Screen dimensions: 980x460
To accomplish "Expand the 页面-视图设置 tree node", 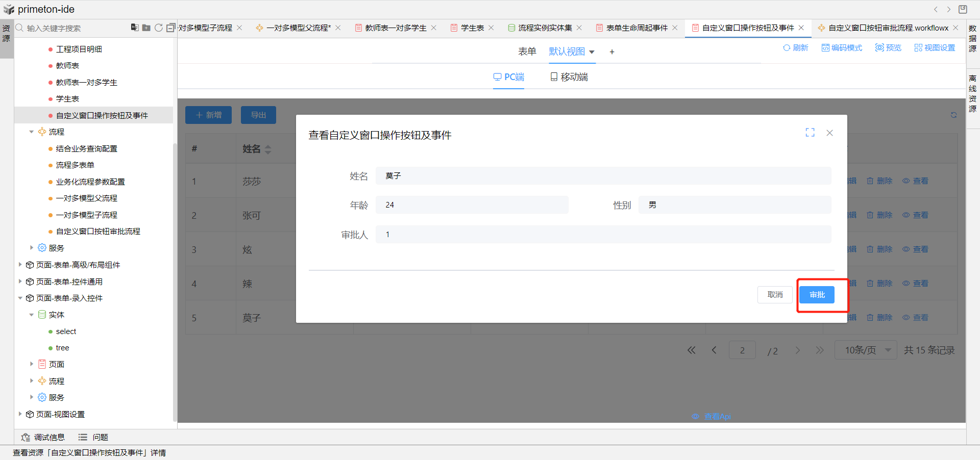I will click(x=20, y=414).
